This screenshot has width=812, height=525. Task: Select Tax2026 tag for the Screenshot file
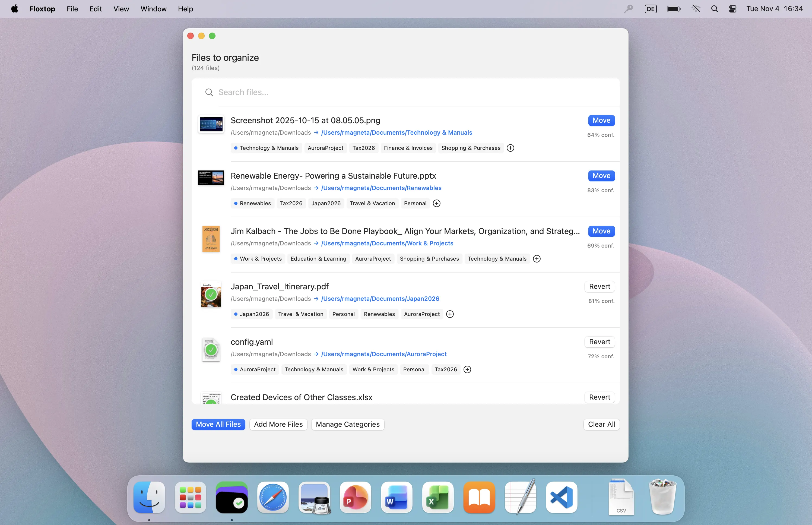(364, 148)
